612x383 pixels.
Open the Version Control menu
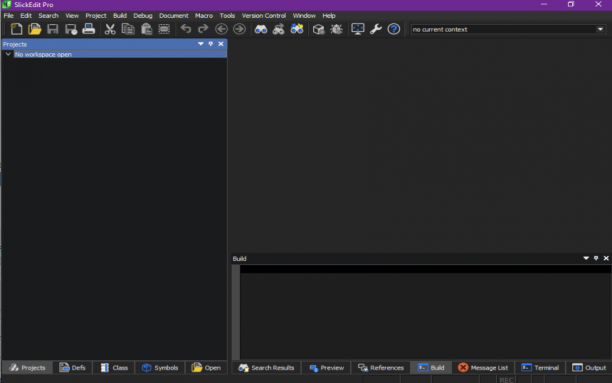coord(264,16)
